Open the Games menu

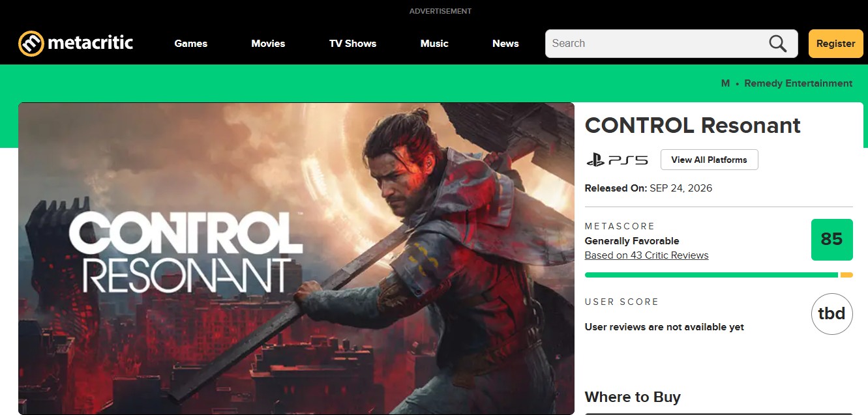click(191, 44)
